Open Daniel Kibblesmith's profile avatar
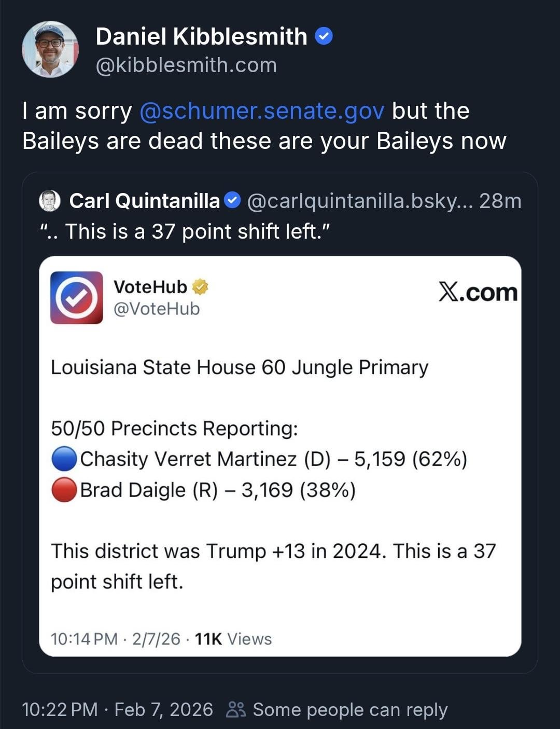The height and width of the screenshot is (729, 560). tap(50, 49)
